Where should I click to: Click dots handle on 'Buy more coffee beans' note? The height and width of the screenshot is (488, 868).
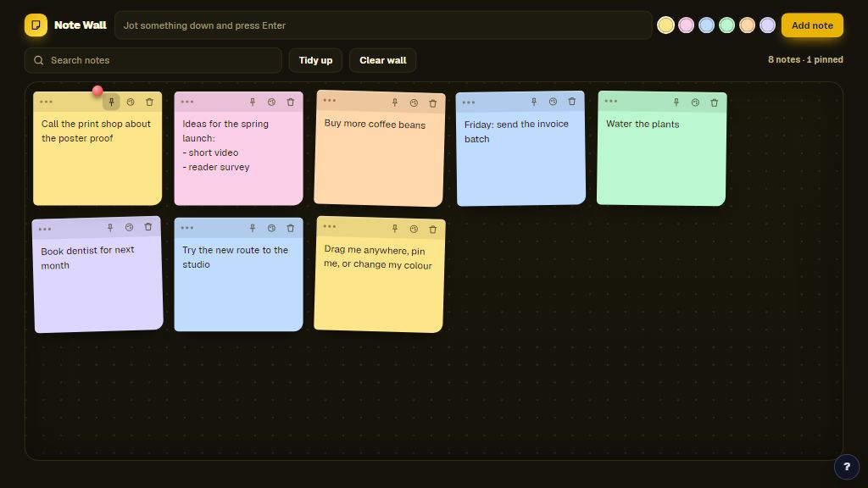pos(330,100)
